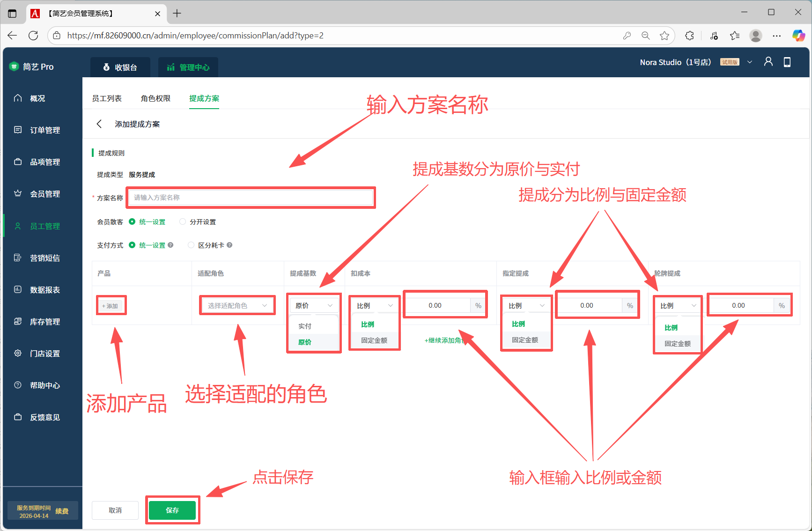Open the 选择适配角色 dropdown

(x=237, y=306)
